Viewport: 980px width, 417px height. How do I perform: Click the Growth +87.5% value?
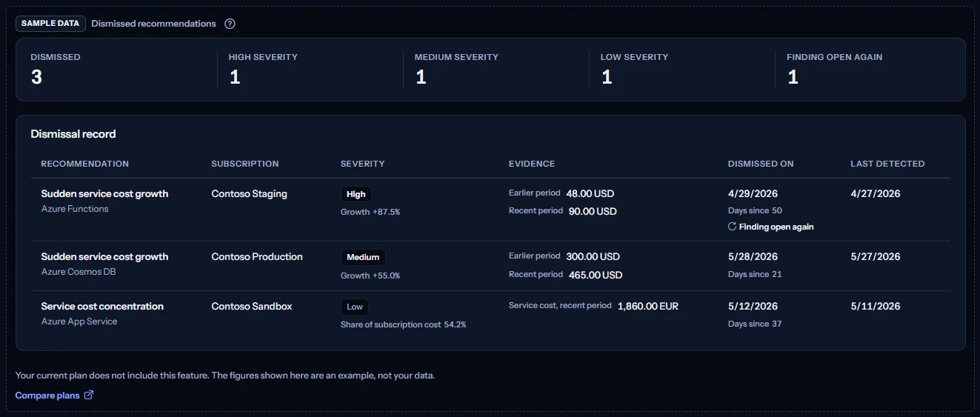[x=370, y=212]
